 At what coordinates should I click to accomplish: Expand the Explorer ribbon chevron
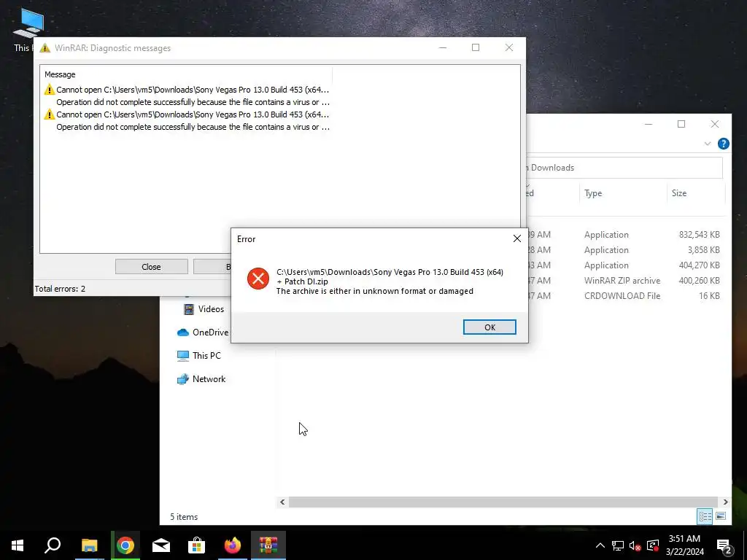tap(708, 144)
